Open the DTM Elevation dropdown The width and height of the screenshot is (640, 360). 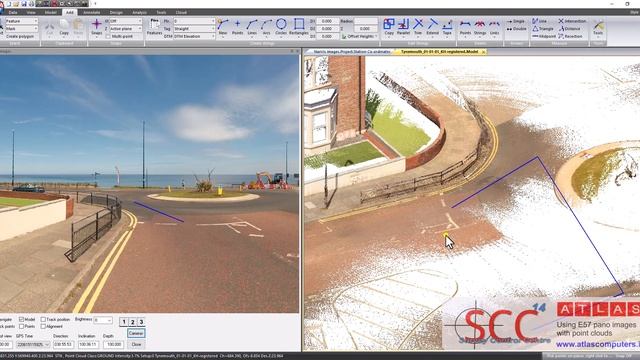point(194,36)
